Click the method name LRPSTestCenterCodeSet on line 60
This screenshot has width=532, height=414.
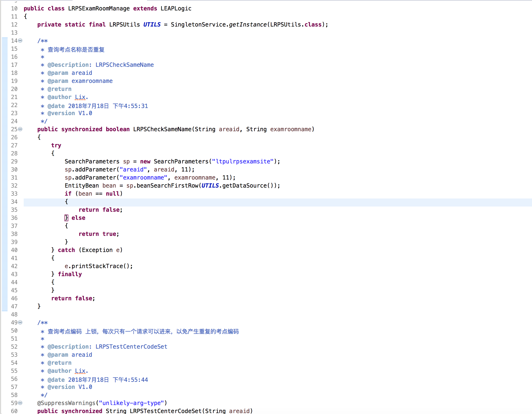166,411
